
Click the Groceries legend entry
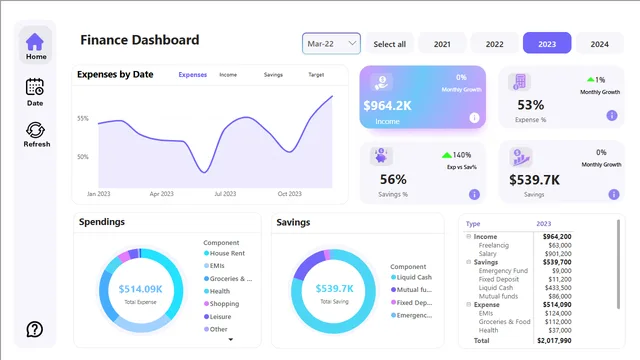coord(228,278)
